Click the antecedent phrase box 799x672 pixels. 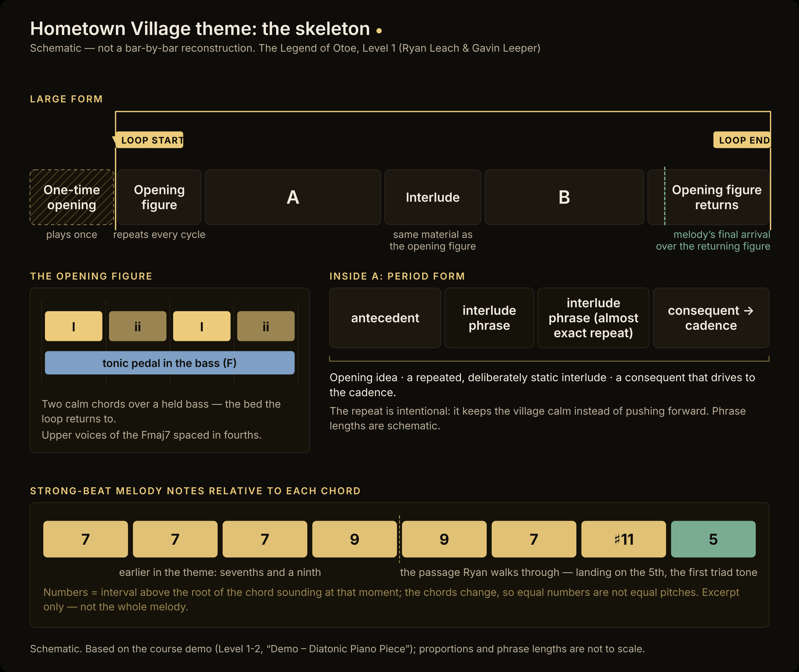(x=385, y=318)
